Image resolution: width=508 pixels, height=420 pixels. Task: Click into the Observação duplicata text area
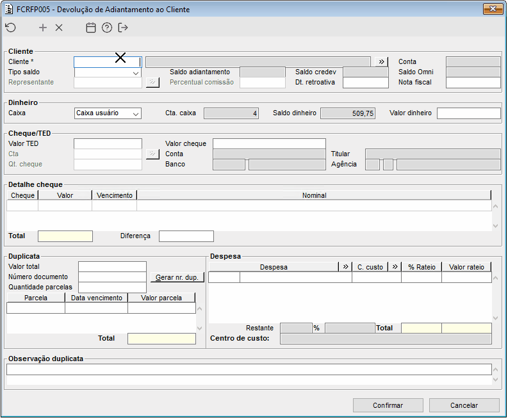(249, 369)
